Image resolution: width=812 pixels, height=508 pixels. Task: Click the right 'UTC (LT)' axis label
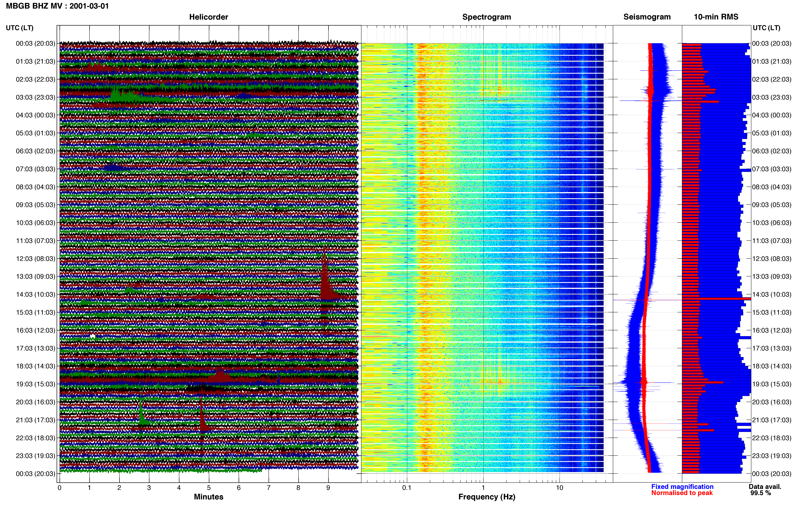point(766,28)
